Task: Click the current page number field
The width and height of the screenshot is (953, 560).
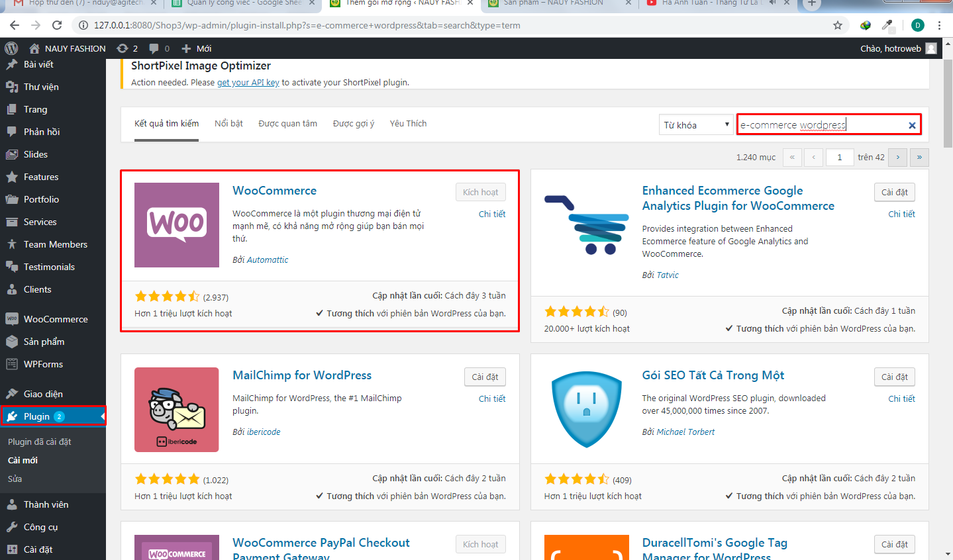Action: tap(839, 157)
